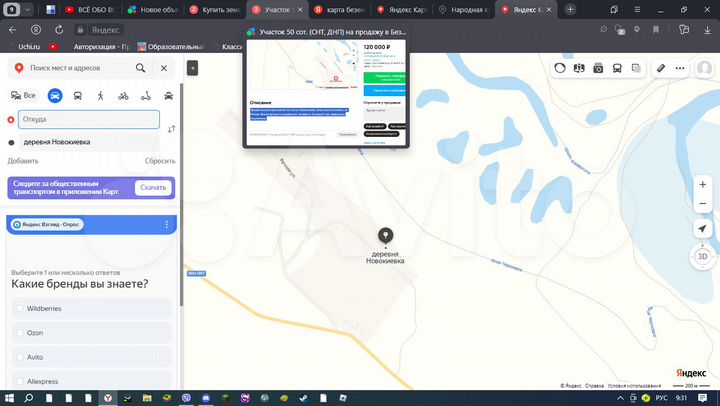Select the car route mode icon
The image size is (720, 406).
pos(55,96)
